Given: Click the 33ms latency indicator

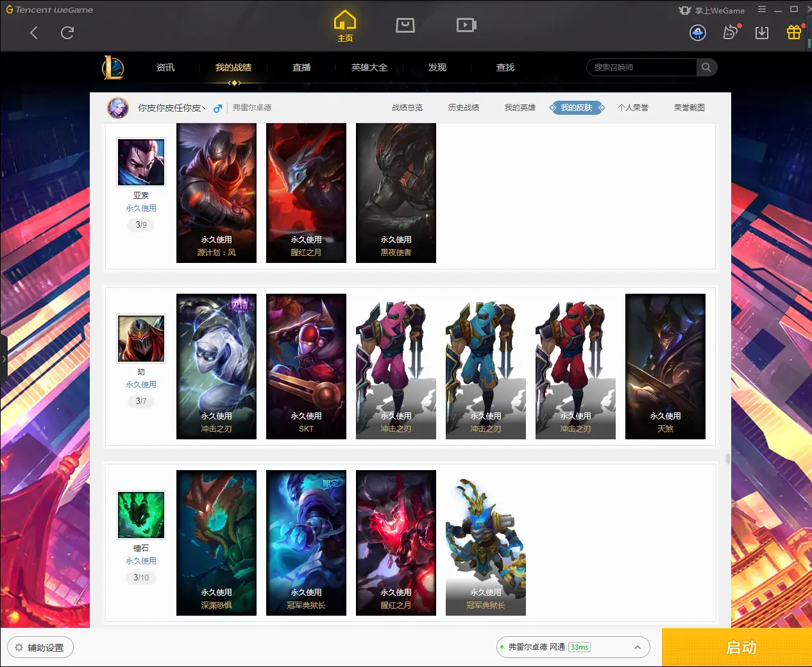Looking at the screenshot, I should tap(579, 647).
